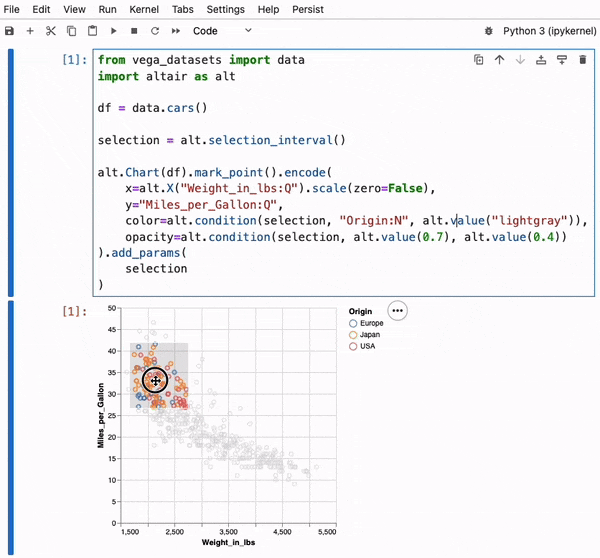Click the "lightgray" string in the code
Image resolution: width=600 pixels, height=558 pixels.
click(x=529, y=220)
